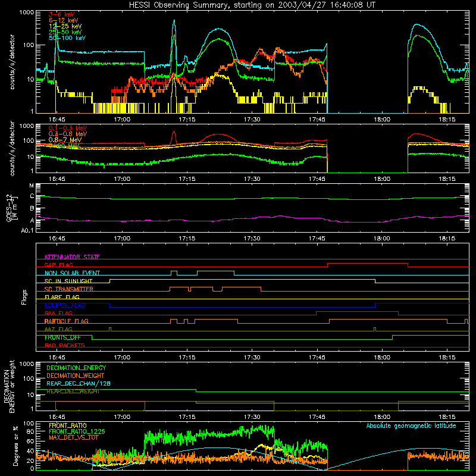Pick the cyan 50-100 keV legend label

67,38
